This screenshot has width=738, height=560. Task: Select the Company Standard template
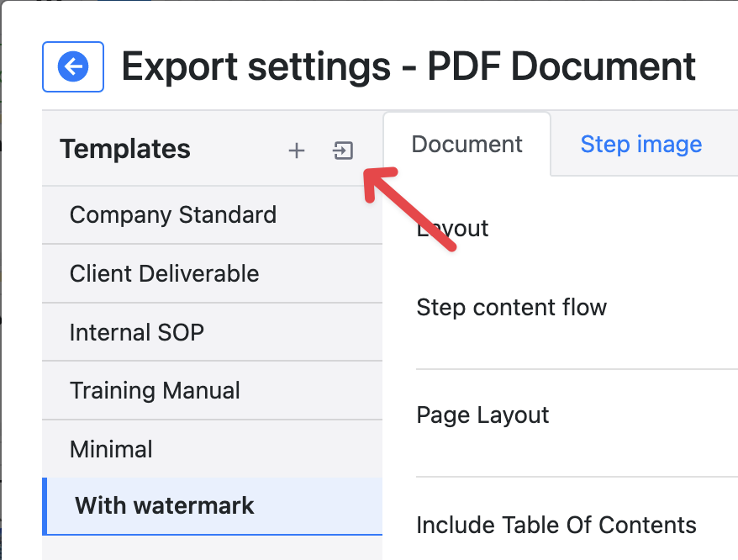coord(173,214)
